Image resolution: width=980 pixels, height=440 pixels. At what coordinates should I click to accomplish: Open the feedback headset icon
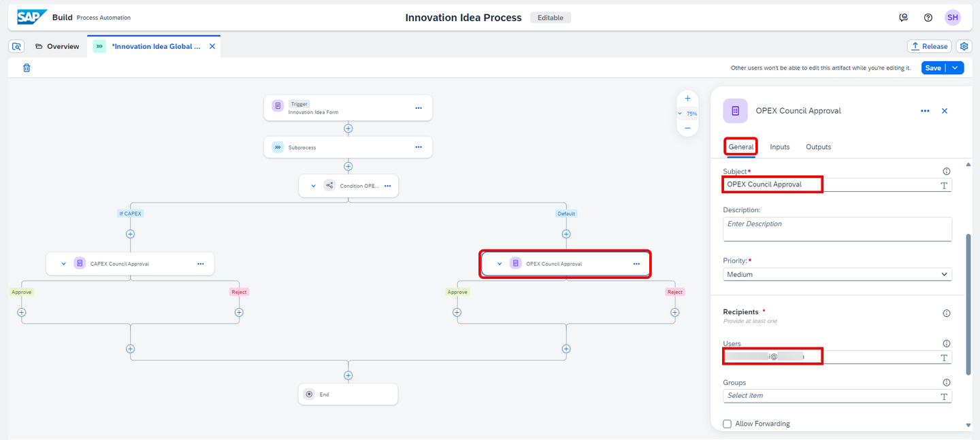click(904, 18)
